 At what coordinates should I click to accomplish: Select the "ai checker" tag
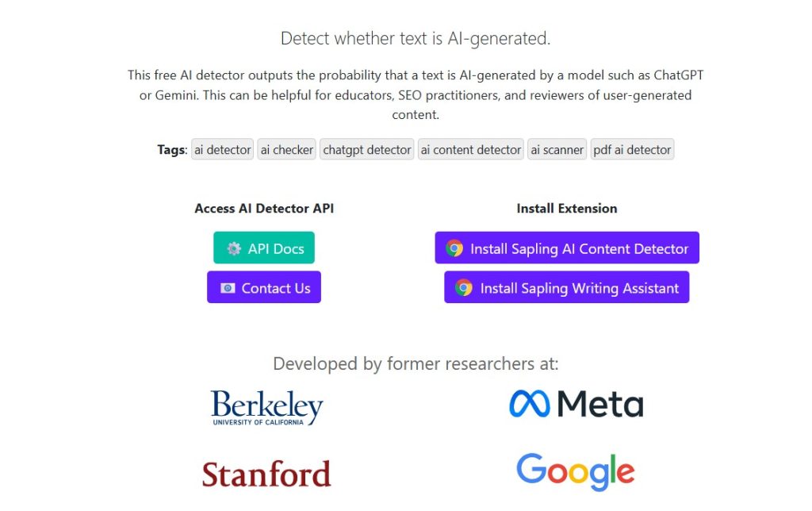(286, 149)
